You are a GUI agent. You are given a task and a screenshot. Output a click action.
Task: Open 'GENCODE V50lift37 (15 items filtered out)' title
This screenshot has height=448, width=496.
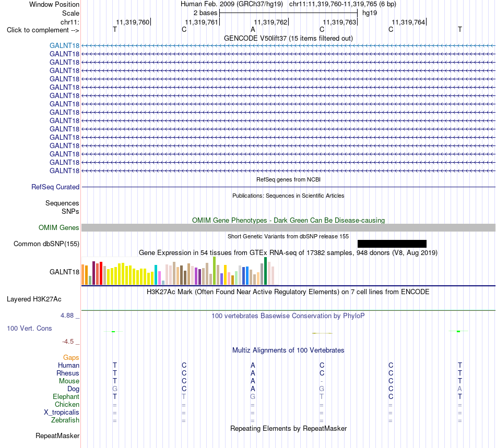[x=288, y=38]
